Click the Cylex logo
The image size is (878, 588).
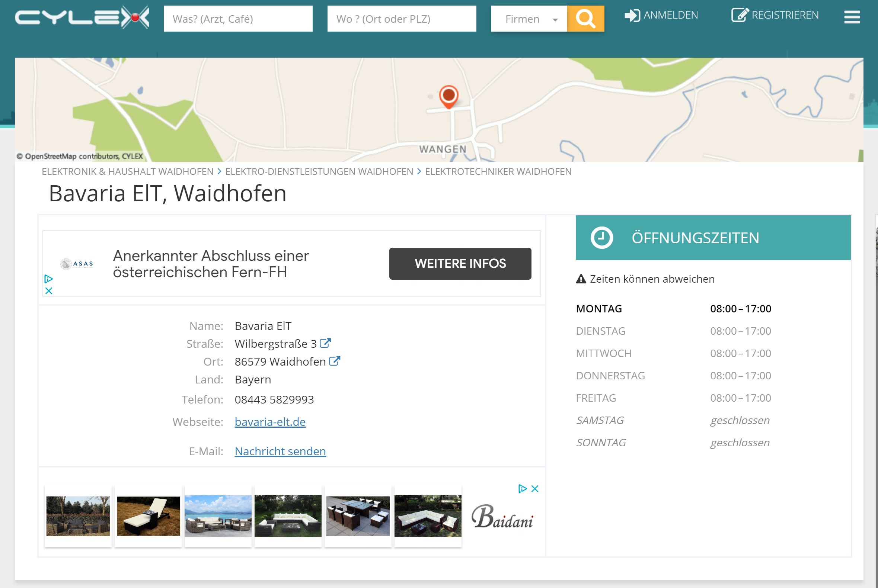tap(82, 17)
